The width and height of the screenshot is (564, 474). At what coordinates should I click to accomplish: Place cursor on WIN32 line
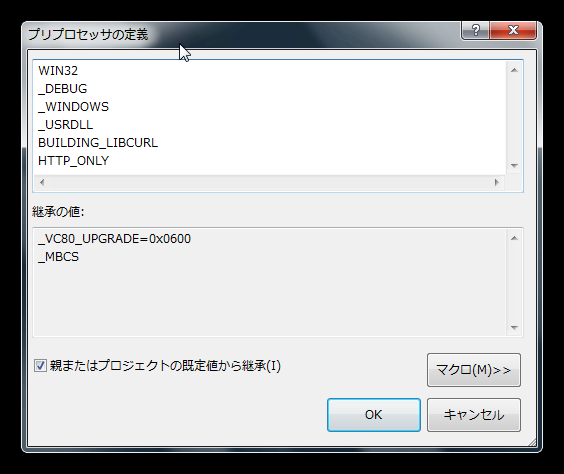[58, 70]
